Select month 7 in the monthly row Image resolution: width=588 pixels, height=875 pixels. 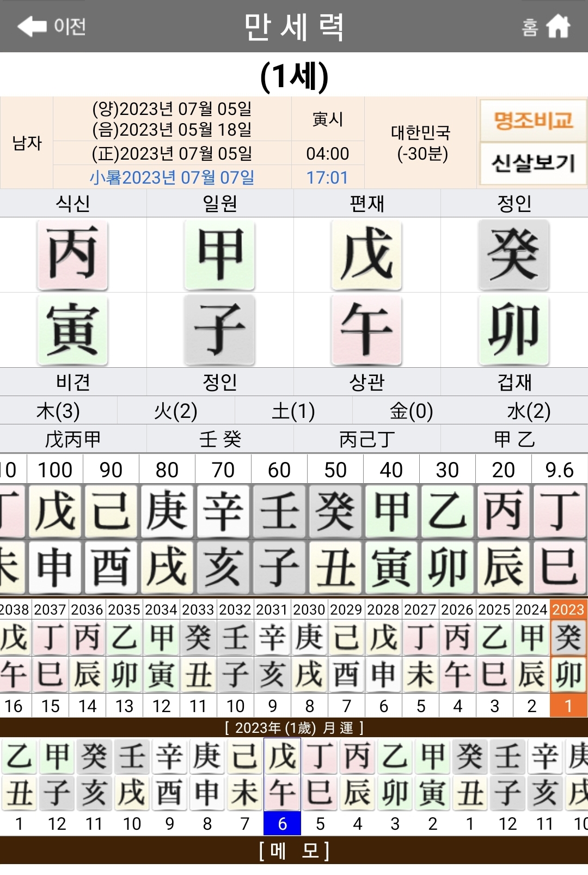point(244,824)
